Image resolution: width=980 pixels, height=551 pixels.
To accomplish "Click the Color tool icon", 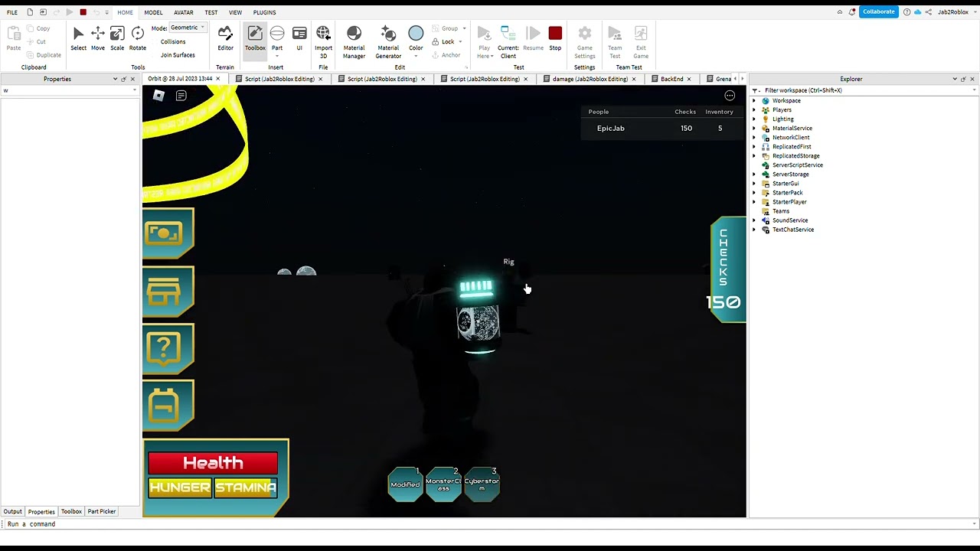I will click(x=416, y=34).
